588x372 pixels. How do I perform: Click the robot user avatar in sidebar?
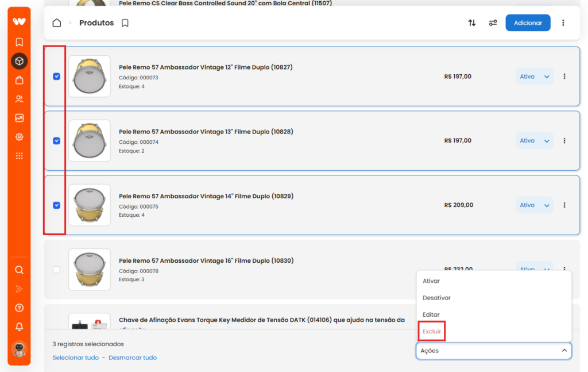click(19, 349)
